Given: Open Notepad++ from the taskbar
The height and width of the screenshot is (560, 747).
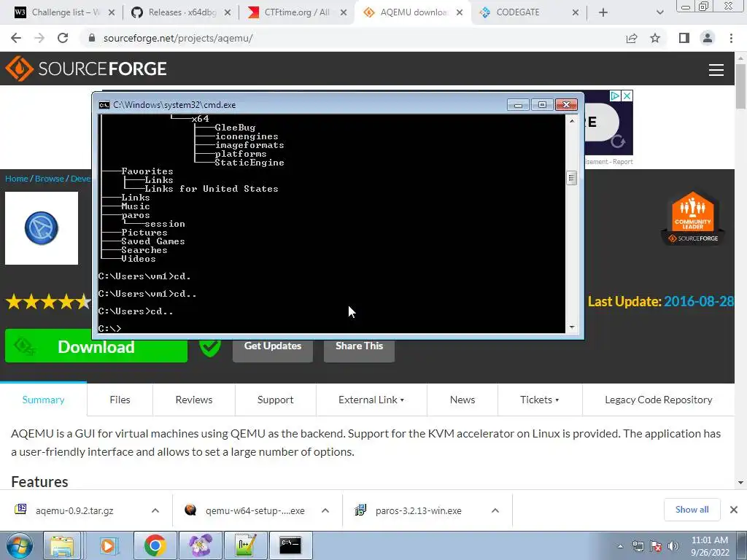Looking at the screenshot, I should 245,545.
